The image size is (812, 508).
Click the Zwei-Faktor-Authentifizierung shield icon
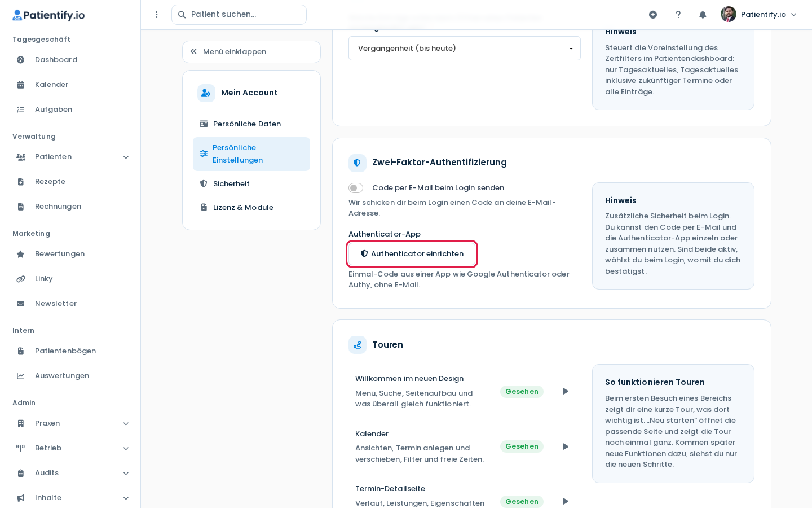coord(358,163)
